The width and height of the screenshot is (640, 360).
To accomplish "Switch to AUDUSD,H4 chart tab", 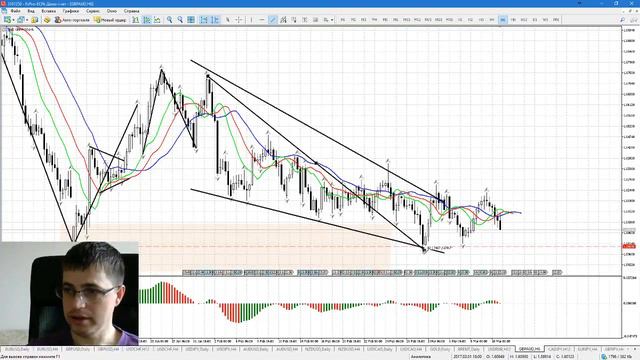I will point(287,349).
